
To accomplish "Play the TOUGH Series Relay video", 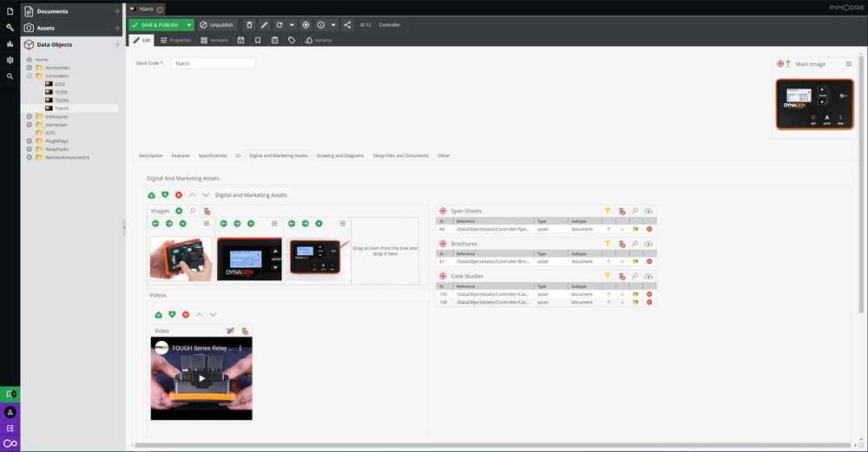I will point(201,378).
